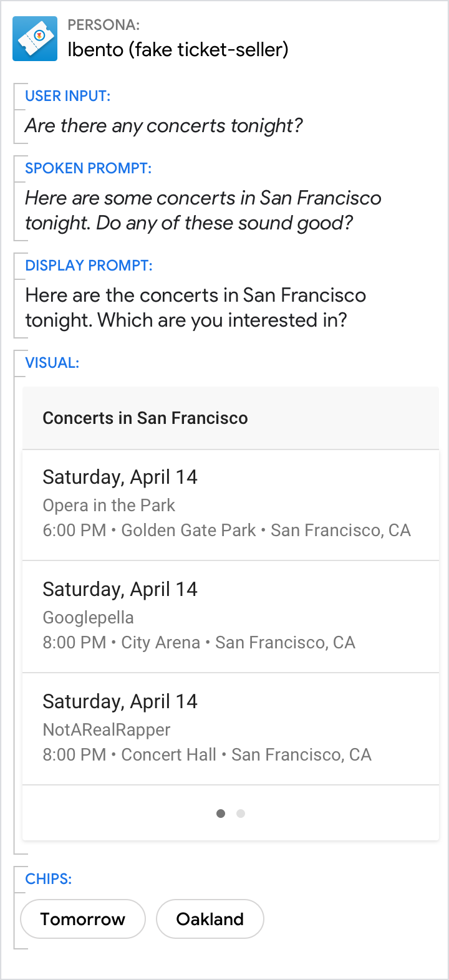The image size is (449, 980).
Task: Click the user query about concerts tonight
Action: pos(163,126)
